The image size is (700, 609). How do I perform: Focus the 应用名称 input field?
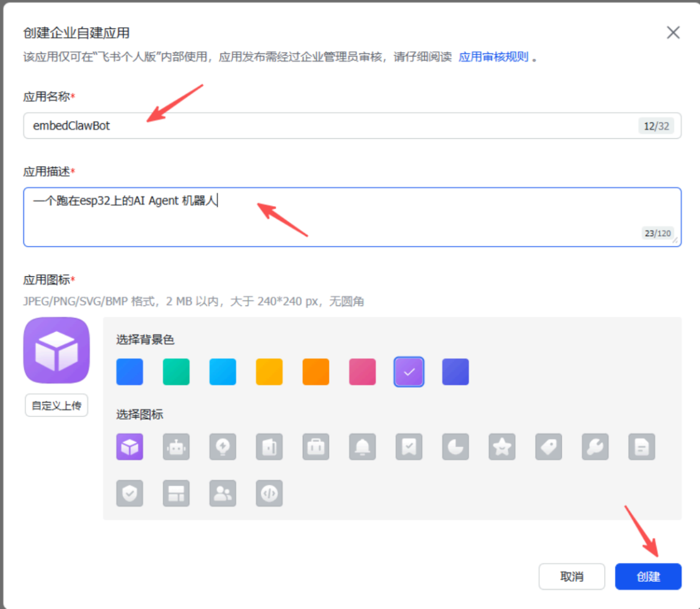[352, 126]
